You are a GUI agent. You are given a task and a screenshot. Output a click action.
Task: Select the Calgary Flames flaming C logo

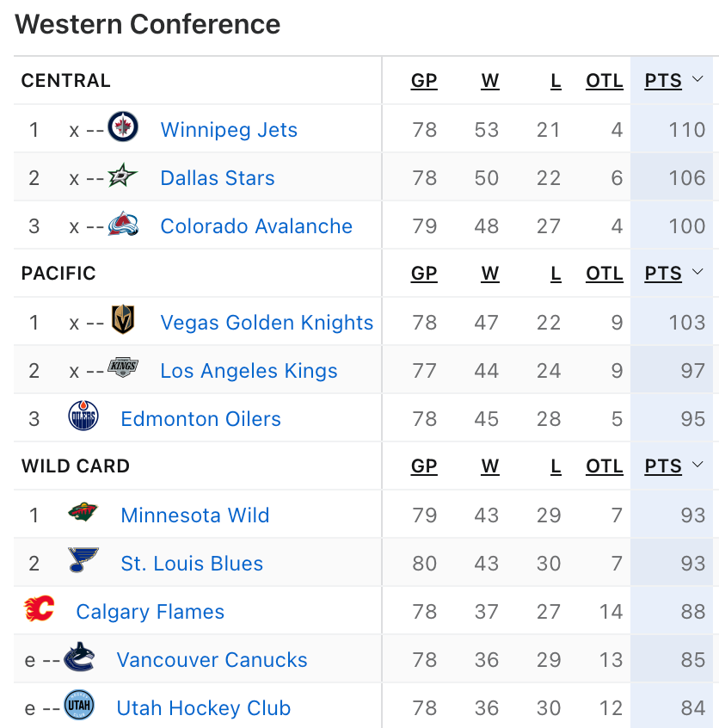pyautogui.click(x=39, y=608)
